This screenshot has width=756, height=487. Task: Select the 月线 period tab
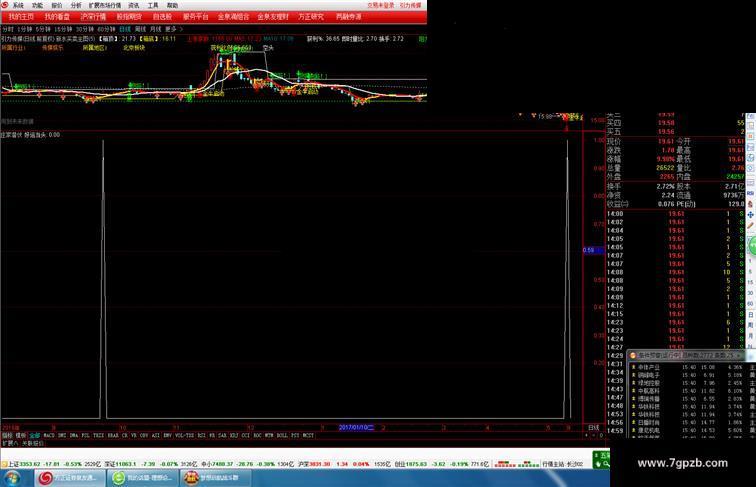click(x=155, y=29)
